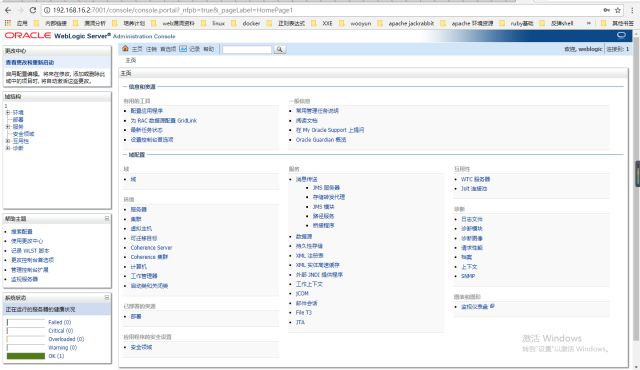Open the XXE bookmark folder
The width and height of the screenshot is (640, 370).
coord(322,23)
